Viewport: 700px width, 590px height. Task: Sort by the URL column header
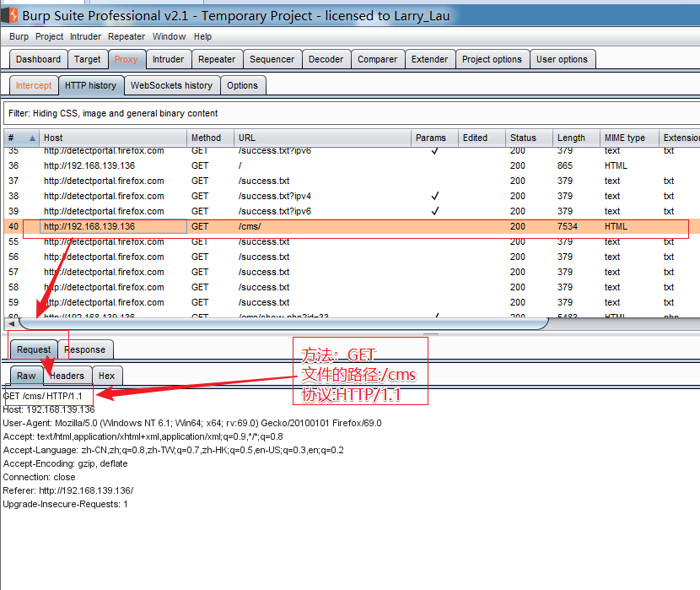click(x=322, y=138)
